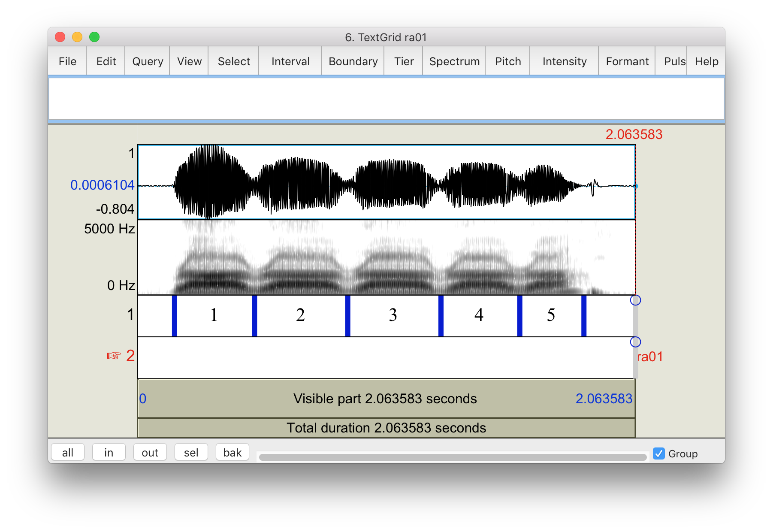Click the boundary between intervals 3 and 4
Viewport: 773px width, 532px height.
(441, 316)
